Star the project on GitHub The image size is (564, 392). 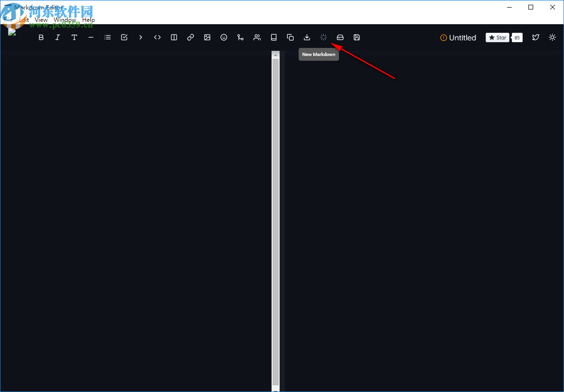(497, 37)
